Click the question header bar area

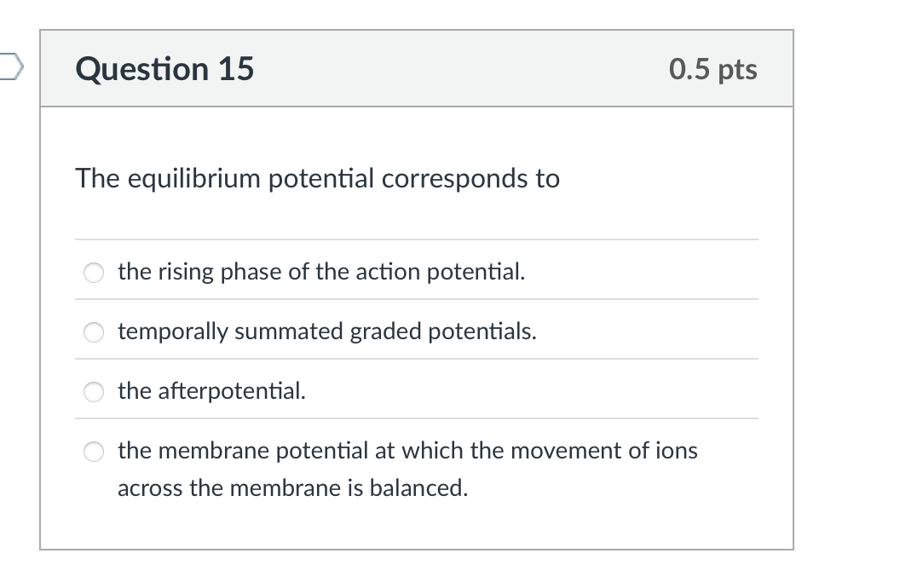click(x=418, y=69)
